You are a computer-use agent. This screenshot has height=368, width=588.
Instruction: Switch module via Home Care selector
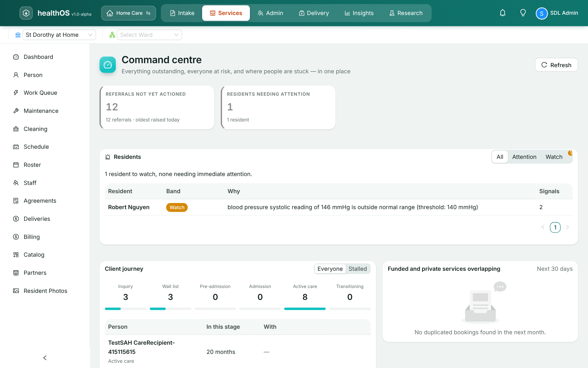[x=128, y=13]
